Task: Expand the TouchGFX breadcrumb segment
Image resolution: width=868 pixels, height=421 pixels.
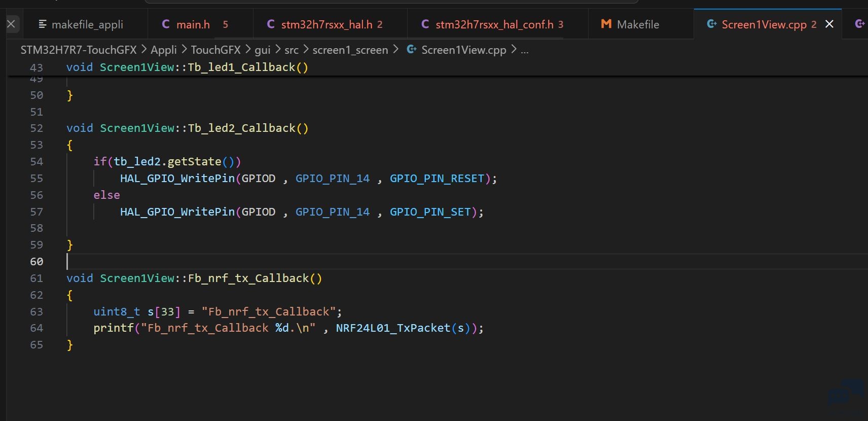Action: [215, 50]
